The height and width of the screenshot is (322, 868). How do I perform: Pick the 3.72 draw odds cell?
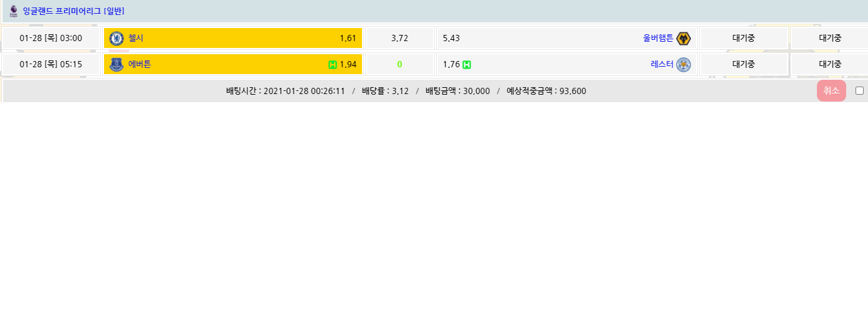(399, 39)
